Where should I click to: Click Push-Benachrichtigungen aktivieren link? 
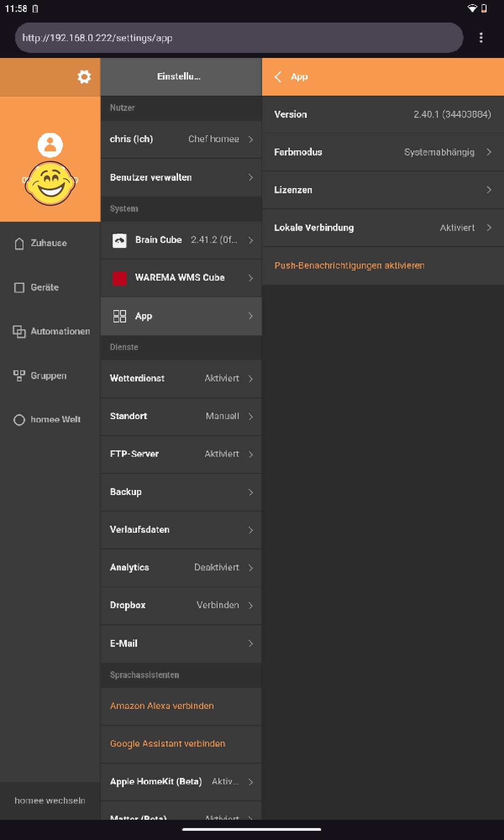[x=349, y=265]
